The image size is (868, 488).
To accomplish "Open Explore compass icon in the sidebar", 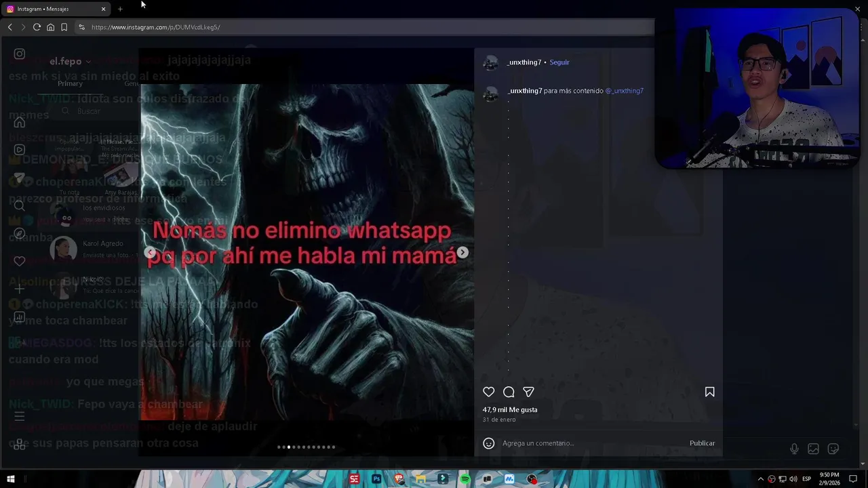I will coord(20,233).
